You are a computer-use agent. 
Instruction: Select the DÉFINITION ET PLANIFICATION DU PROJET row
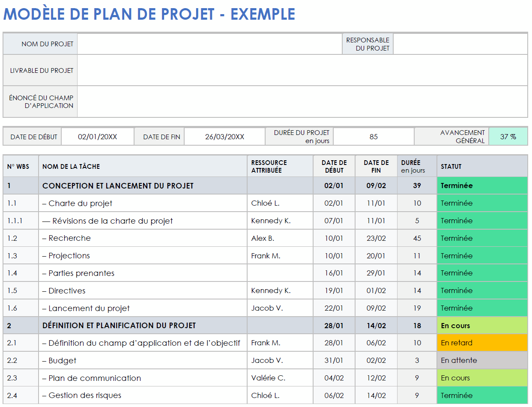(x=141, y=325)
